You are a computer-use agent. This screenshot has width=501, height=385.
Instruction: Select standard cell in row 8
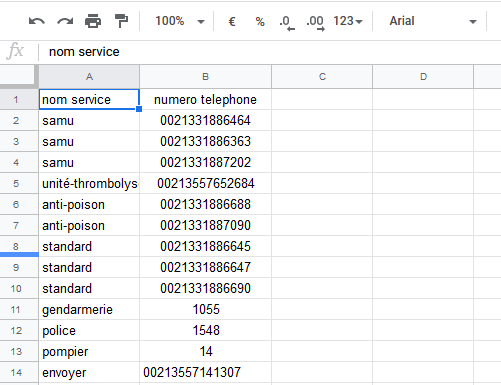[x=89, y=246]
